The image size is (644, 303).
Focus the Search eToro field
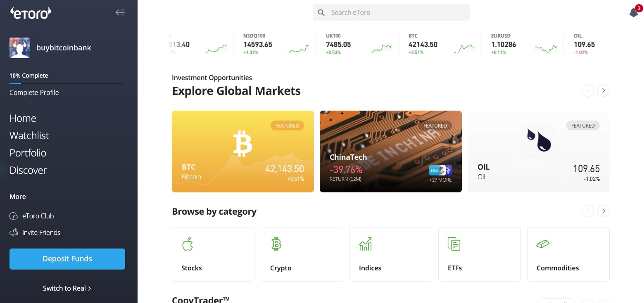(x=391, y=12)
